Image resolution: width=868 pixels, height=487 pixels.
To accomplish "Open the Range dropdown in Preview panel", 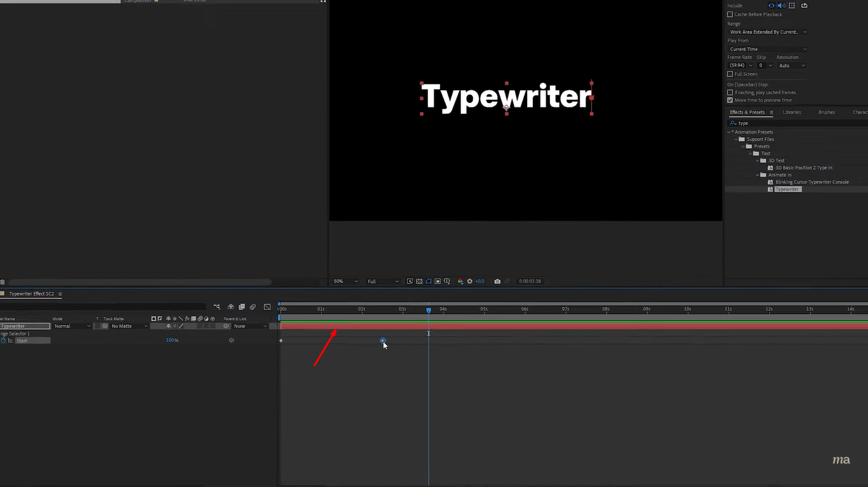I will coord(768,32).
